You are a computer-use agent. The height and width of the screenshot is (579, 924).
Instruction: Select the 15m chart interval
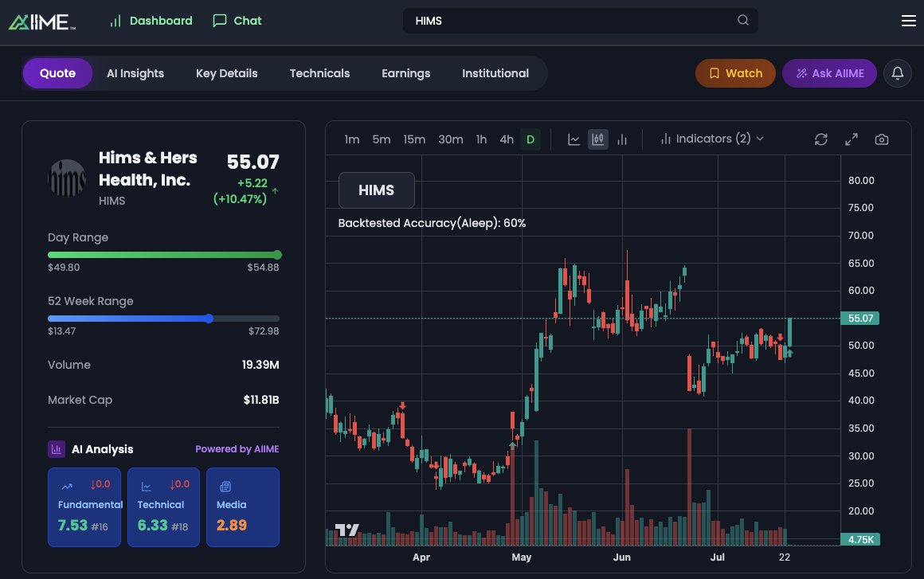tap(414, 139)
